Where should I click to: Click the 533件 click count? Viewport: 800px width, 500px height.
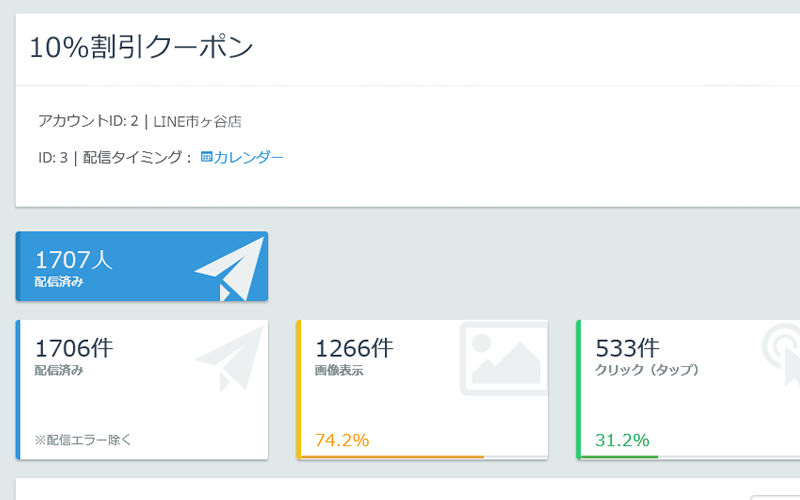tap(627, 348)
